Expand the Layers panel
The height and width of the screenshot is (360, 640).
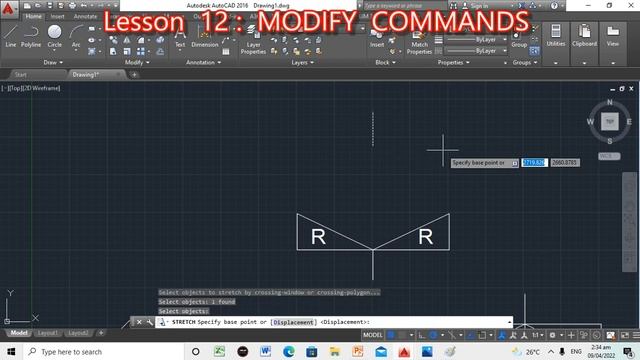coord(302,62)
